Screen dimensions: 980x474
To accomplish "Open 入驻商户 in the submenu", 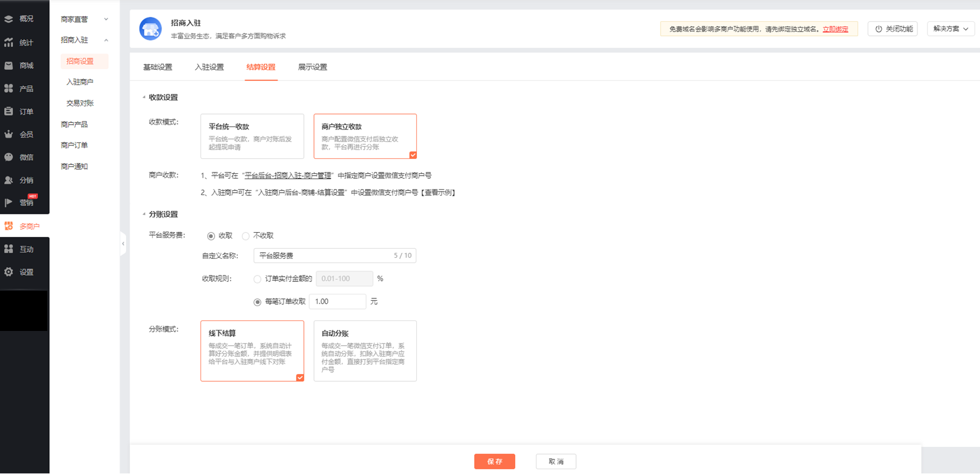I will 80,82.
